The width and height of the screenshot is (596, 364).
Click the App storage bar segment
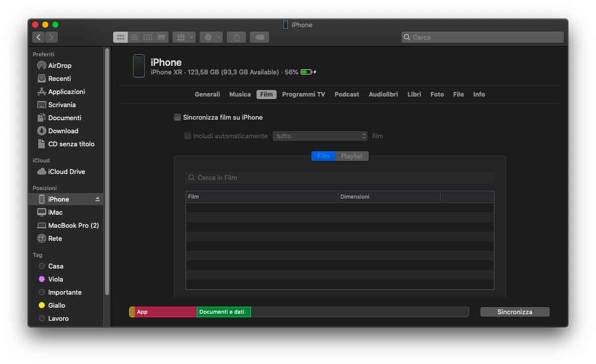pyautogui.click(x=166, y=312)
